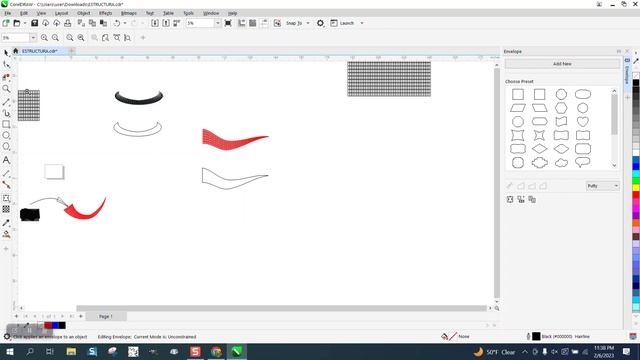Click the Launch button
The image size is (640, 360).
click(x=342, y=23)
